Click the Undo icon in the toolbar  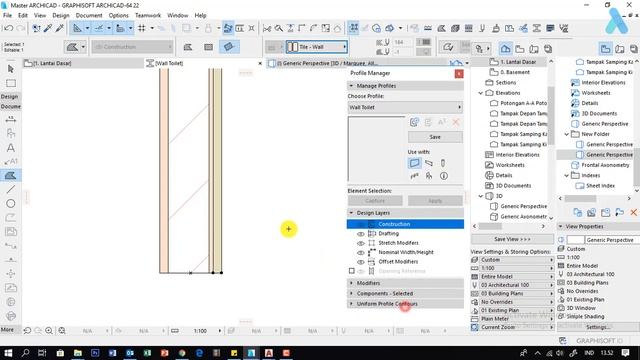9,28
